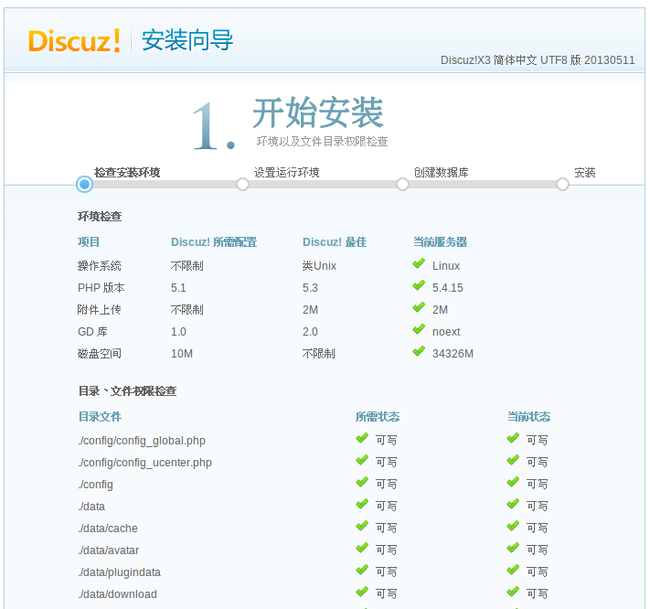Click the 操作系统 row label
Viewport: 650px width, 609px height.
[x=99, y=266]
